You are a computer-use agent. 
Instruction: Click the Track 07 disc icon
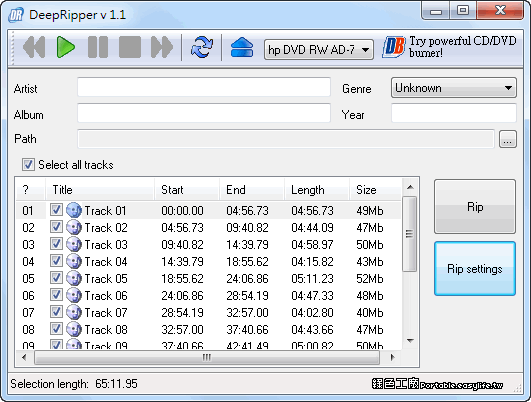(74, 312)
